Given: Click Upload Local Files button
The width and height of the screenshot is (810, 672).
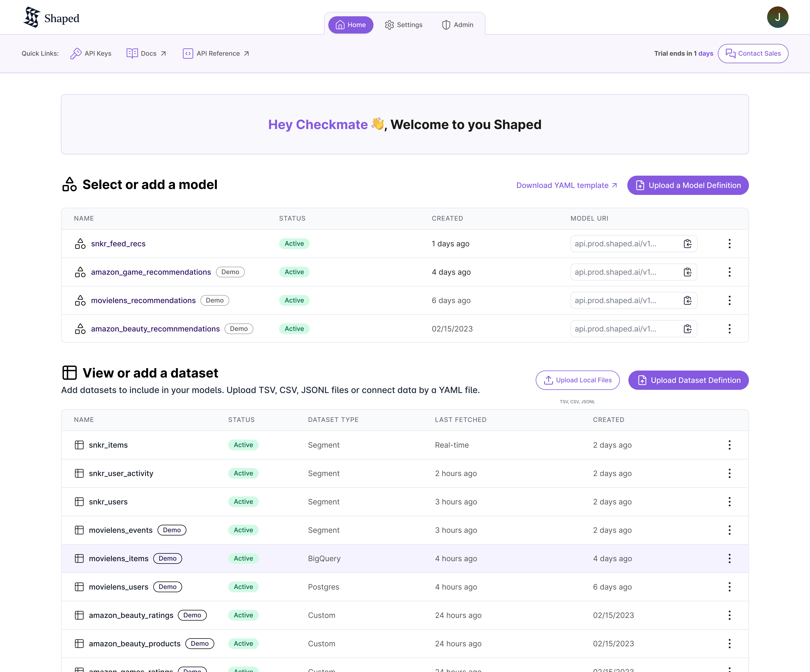Looking at the screenshot, I should [577, 380].
